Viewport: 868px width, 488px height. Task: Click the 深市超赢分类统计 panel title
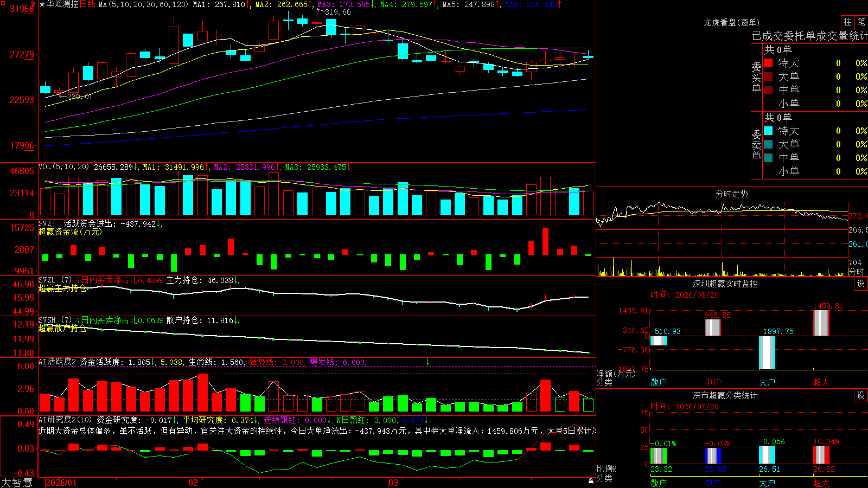[725, 395]
